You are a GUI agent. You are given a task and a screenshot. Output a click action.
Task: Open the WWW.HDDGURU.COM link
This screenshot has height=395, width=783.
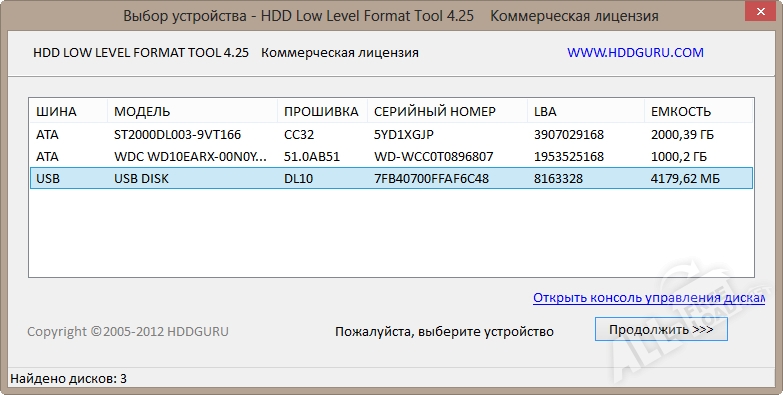pos(635,53)
